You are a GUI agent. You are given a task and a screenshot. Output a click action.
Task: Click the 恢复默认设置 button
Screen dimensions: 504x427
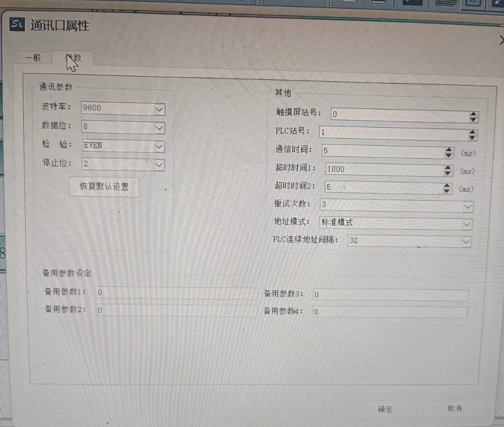click(x=104, y=187)
